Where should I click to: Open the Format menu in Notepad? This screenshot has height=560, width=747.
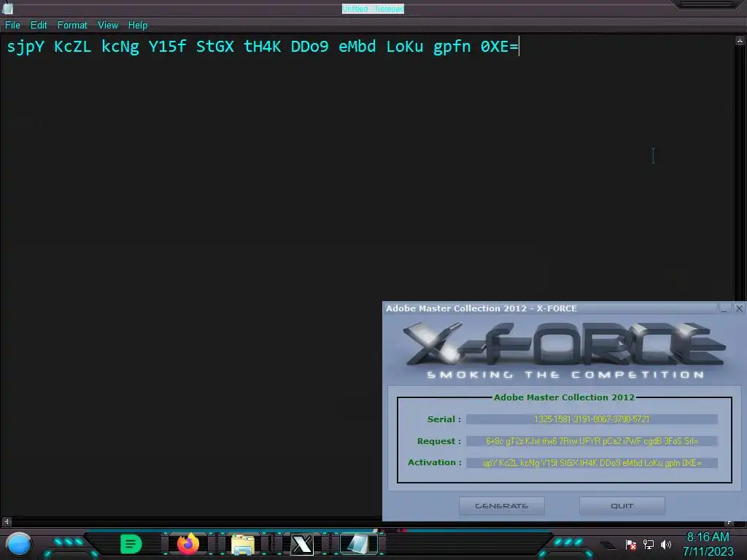click(72, 26)
